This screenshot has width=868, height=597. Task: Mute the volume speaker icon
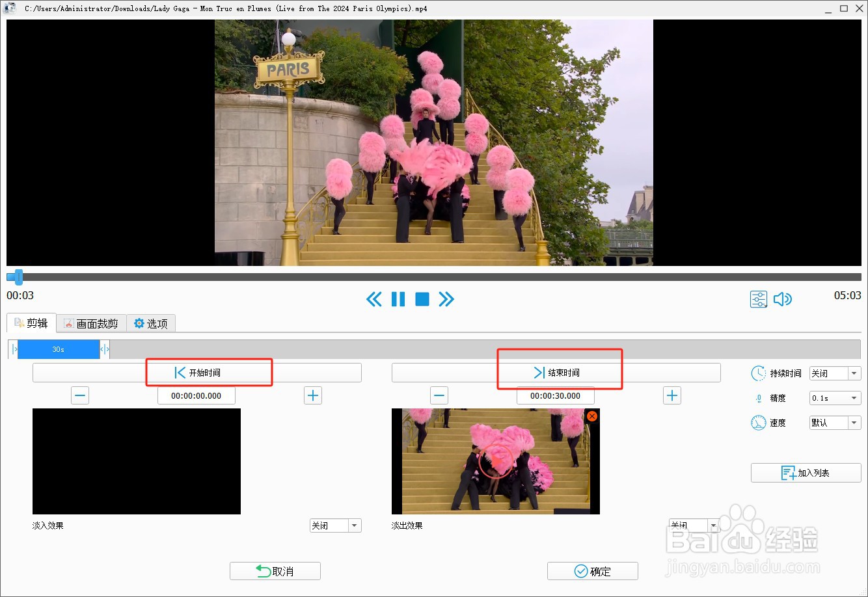pyautogui.click(x=783, y=299)
